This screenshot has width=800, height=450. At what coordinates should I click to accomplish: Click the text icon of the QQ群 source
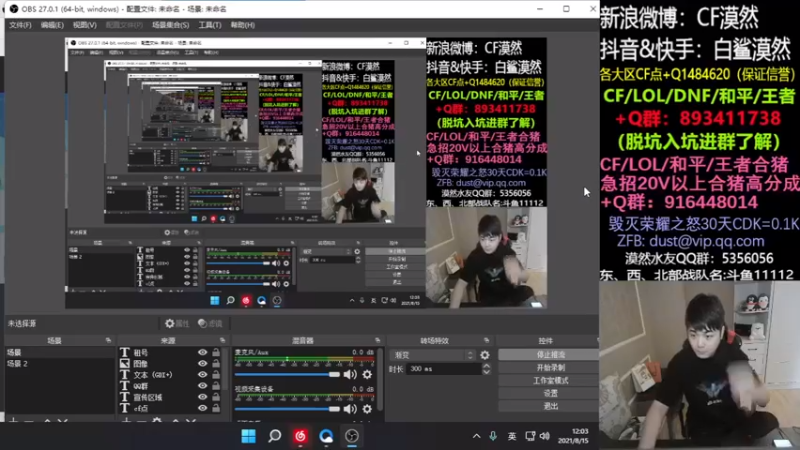click(125, 386)
